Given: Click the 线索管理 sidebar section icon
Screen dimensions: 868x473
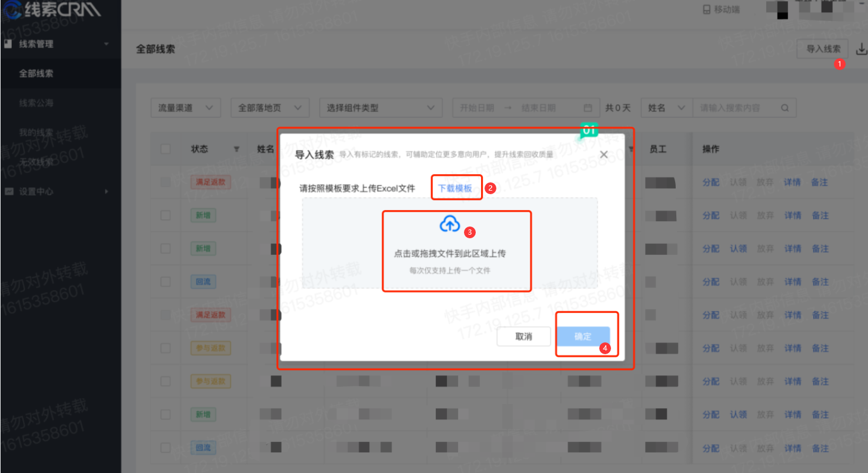Looking at the screenshot, I should tap(8, 44).
